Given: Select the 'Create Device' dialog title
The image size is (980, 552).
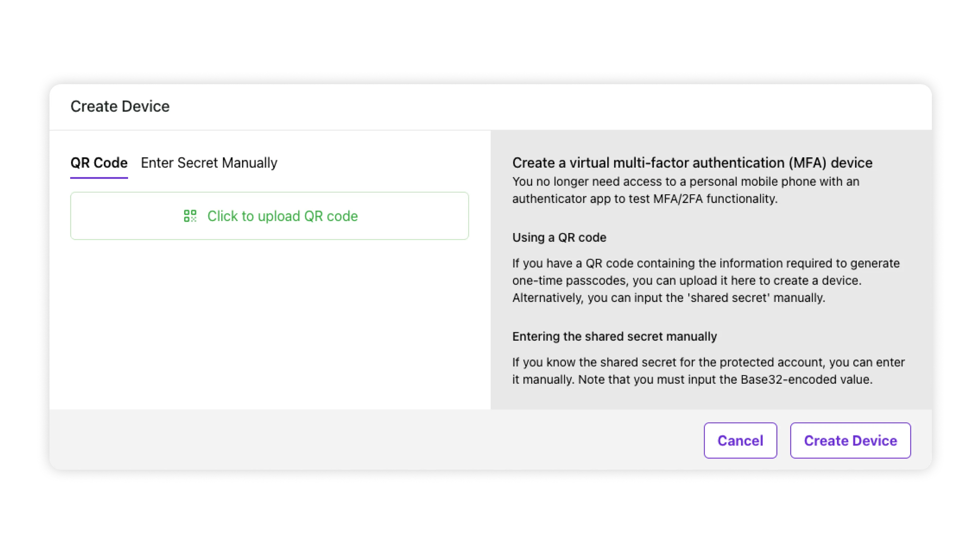Looking at the screenshot, I should click(x=120, y=107).
